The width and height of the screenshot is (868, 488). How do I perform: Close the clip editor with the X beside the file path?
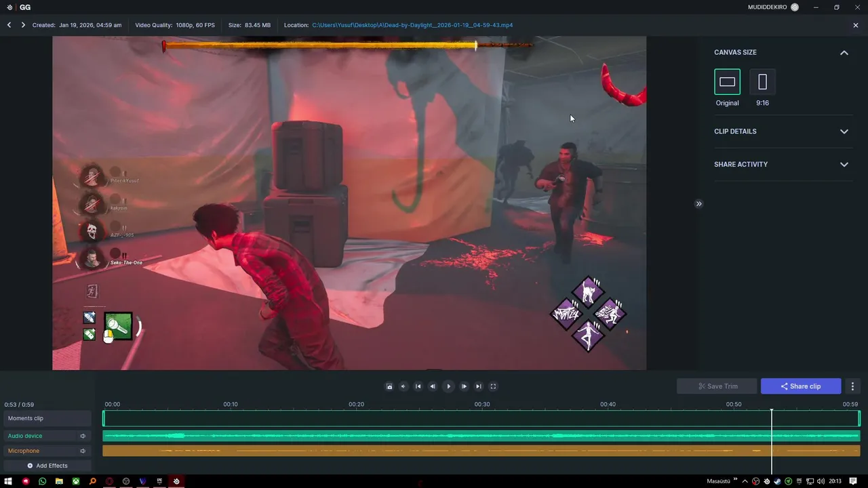click(x=856, y=25)
